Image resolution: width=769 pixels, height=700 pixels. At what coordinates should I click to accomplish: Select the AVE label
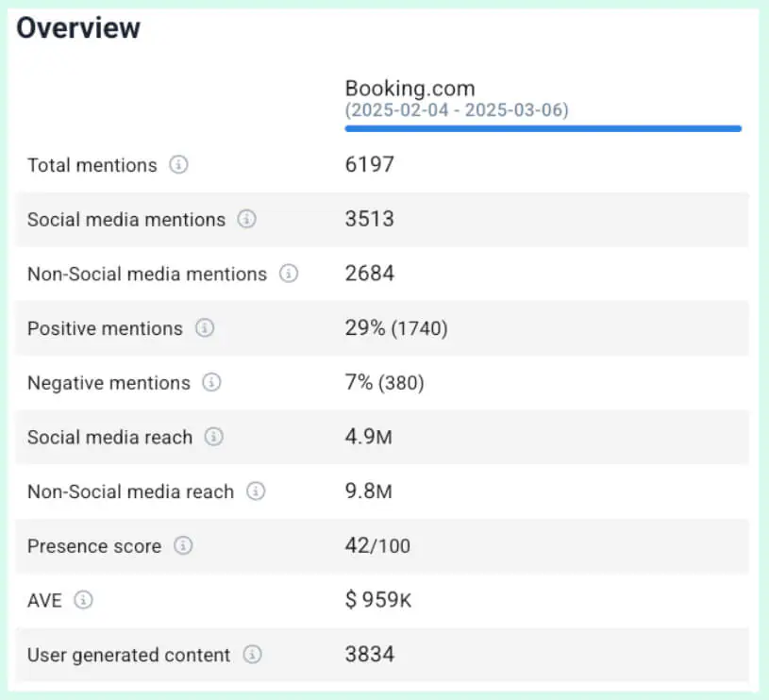coord(44,601)
